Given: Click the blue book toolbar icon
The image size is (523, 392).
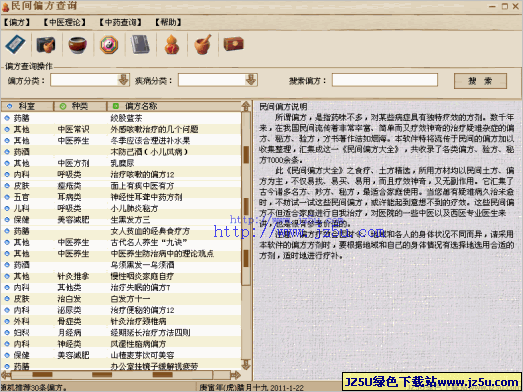Looking at the screenshot, I should click(x=15, y=44).
